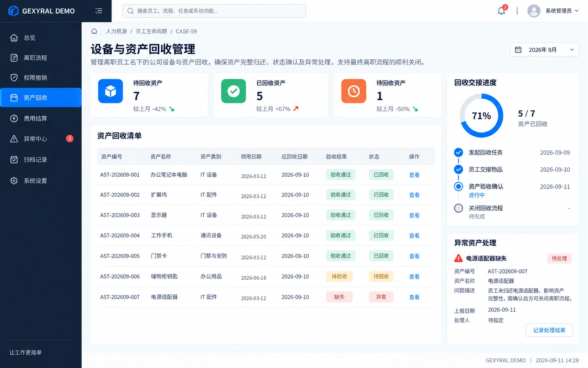Screen dimensions: 588x368
Task: Open 系统设置 in the sidebar
Action: [41, 181]
